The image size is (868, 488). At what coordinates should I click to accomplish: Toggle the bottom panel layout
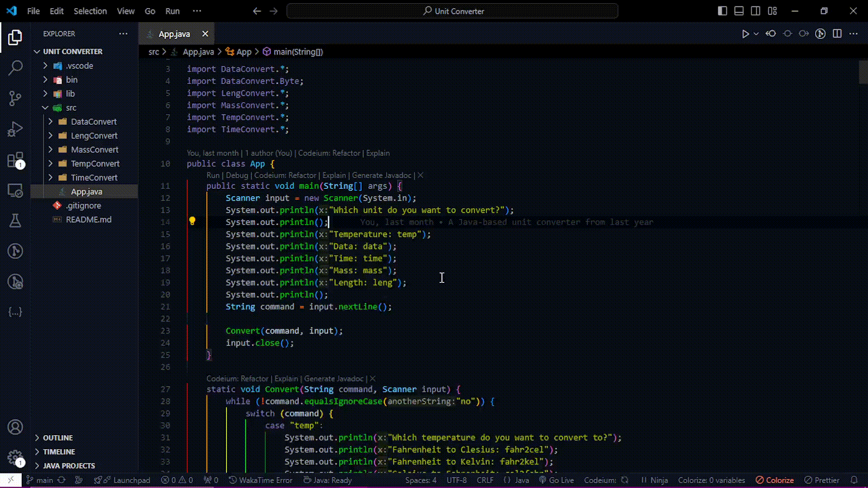point(739,11)
